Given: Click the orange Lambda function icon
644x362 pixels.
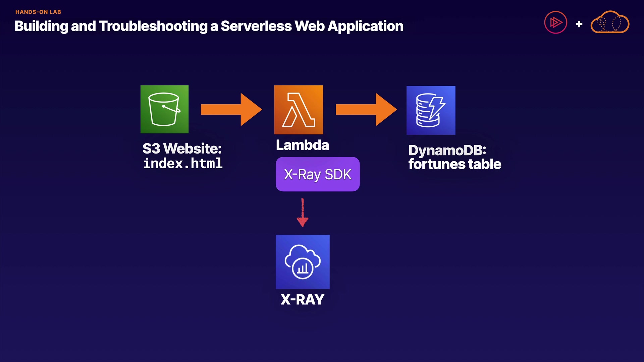Looking at the screenshot, I should 298,110.
